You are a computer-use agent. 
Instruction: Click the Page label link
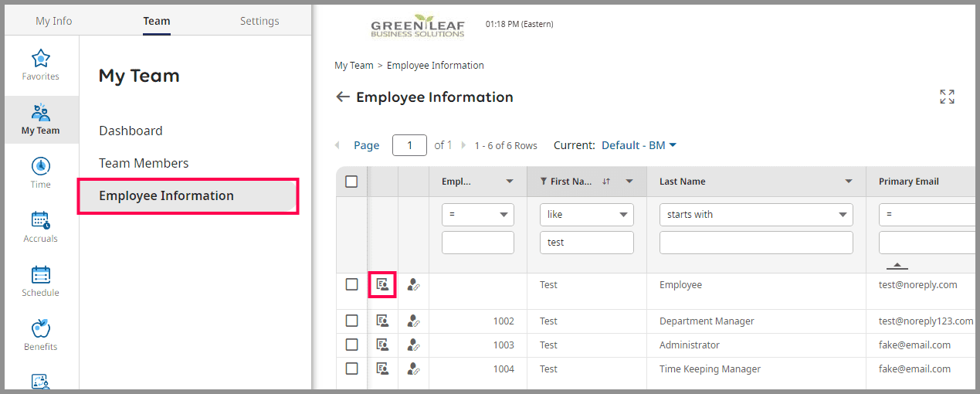(x=366, y=145)
